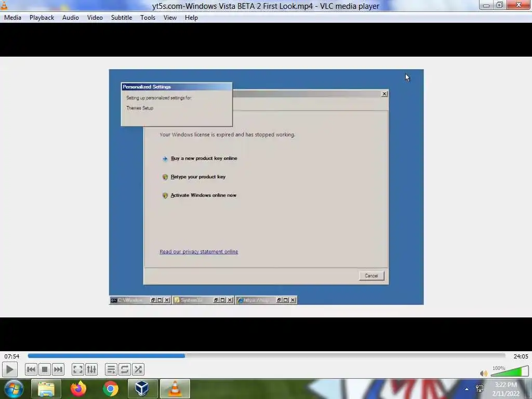Image resolution: width=532 pixels, height=399 pixels.
Task: Jump to previous media track
Action: coord(31,369)
